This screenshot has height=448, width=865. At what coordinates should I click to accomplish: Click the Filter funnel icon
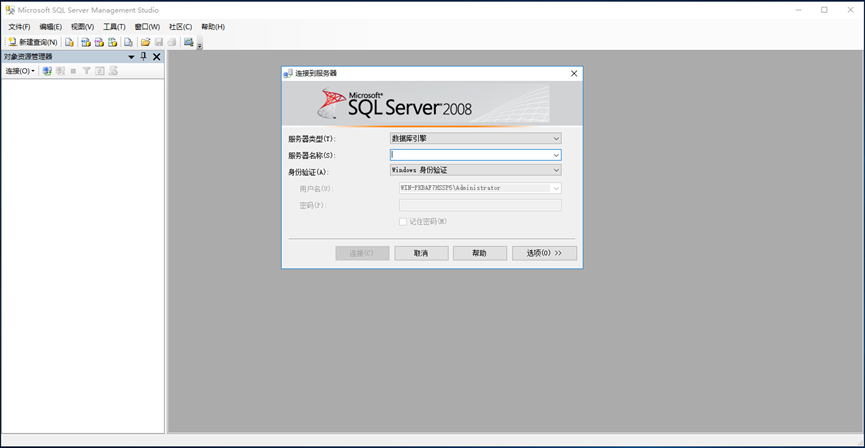[87, 71]
